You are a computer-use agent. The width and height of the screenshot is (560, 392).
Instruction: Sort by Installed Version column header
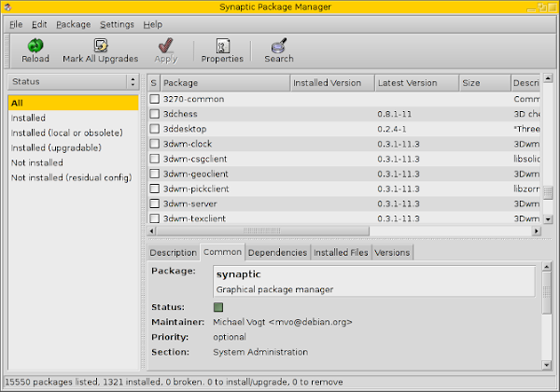pos(332,83)
